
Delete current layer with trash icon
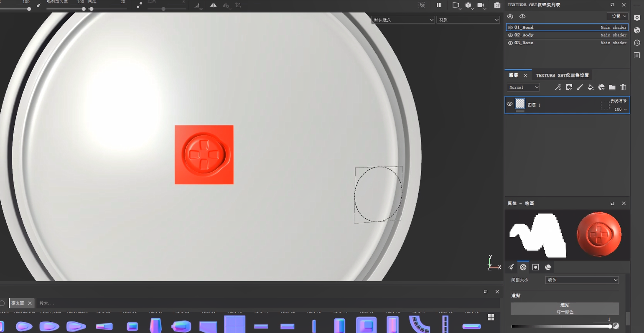(623, 87)
